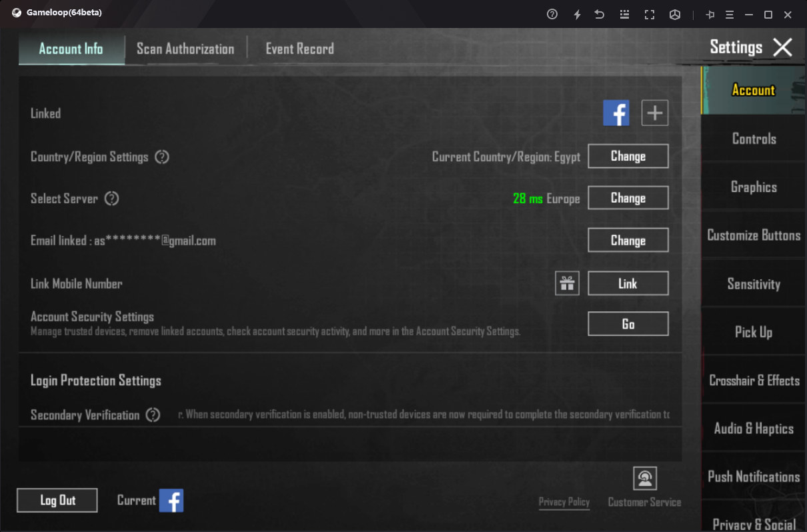807x532 pixels.
Task: Open the Gameloop hamburger menu
Action: 730,14
